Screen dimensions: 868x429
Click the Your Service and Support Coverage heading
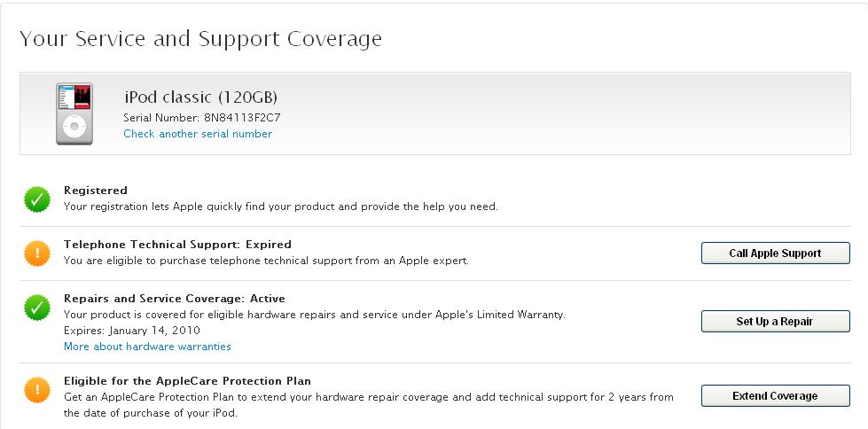(200, 39)
